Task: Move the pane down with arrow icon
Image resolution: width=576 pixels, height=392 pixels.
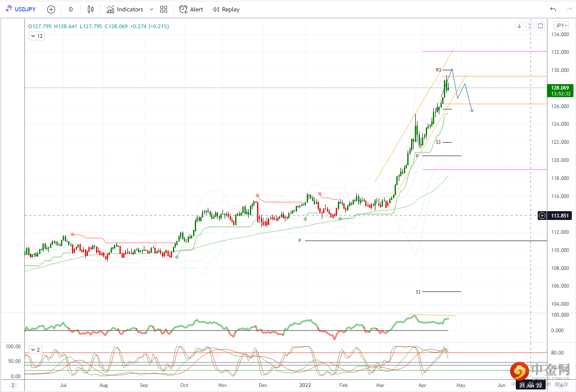Action: (x=519, y=26)
